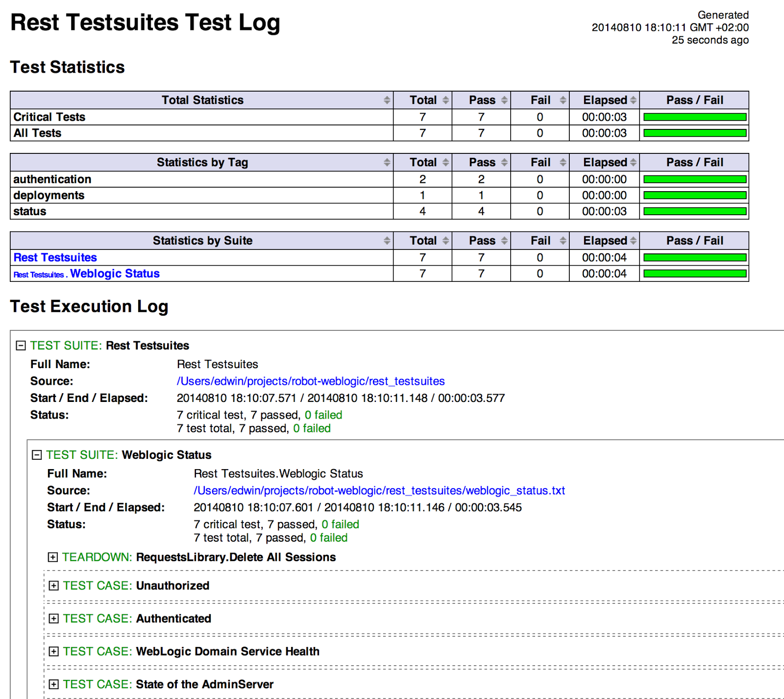This screenshot has width=784, height=699.
Task: Open the weblogic_status.txt source file link
Action: (x=379, y=491)
